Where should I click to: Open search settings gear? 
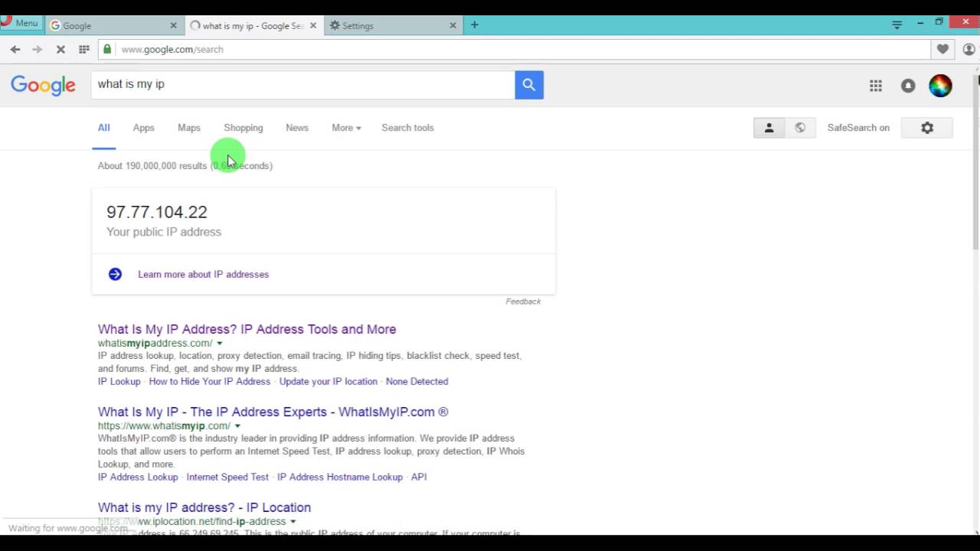(927, 128)
